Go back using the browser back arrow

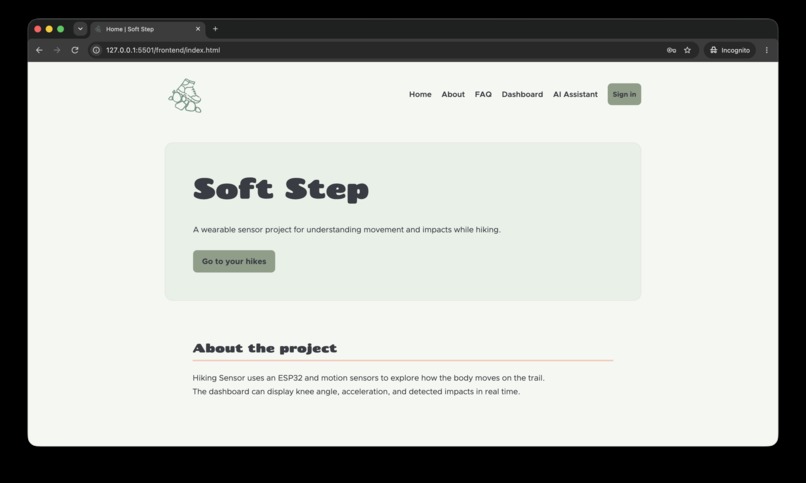point(39,50)
